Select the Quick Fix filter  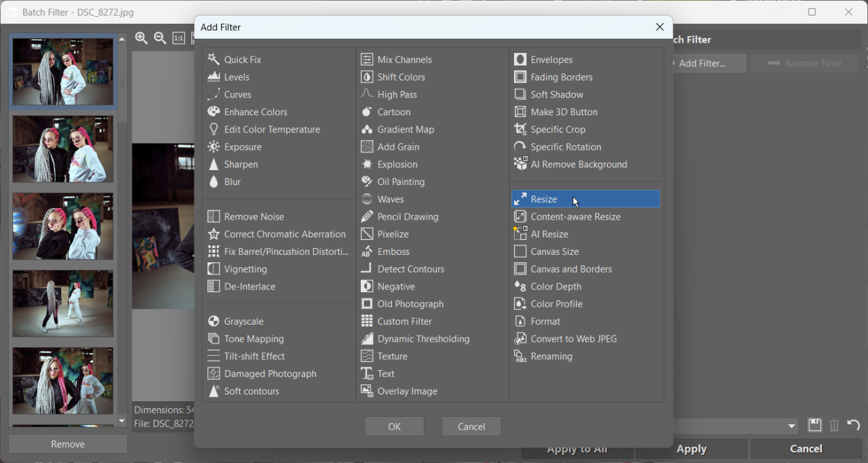point(242,60)
